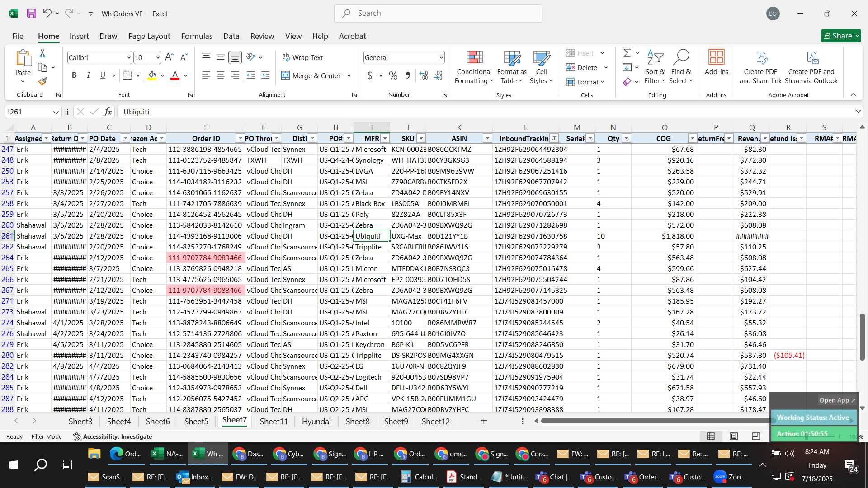
Task: Click Accessibility: Investigate in status bar
Action: (x=113, y=436)
